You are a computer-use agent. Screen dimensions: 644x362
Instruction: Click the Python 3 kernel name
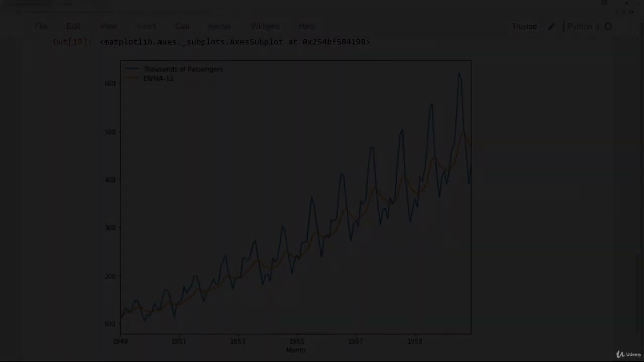[x=583, y=26]
